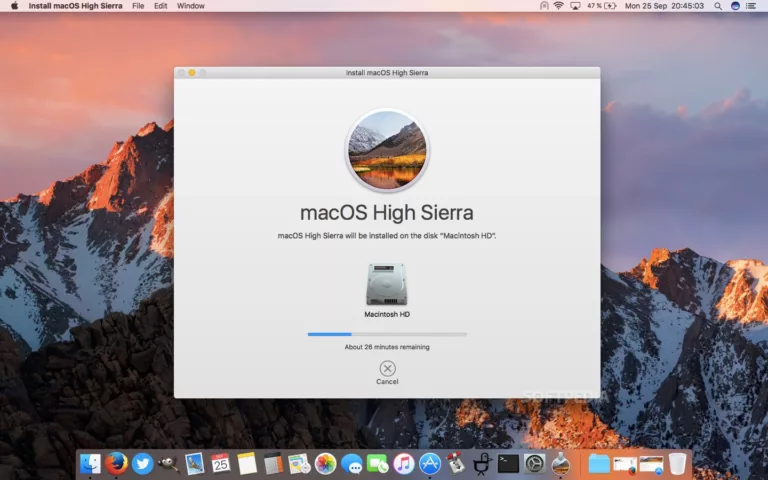Launch Photos from the Dock

click(x=325, y=463)
